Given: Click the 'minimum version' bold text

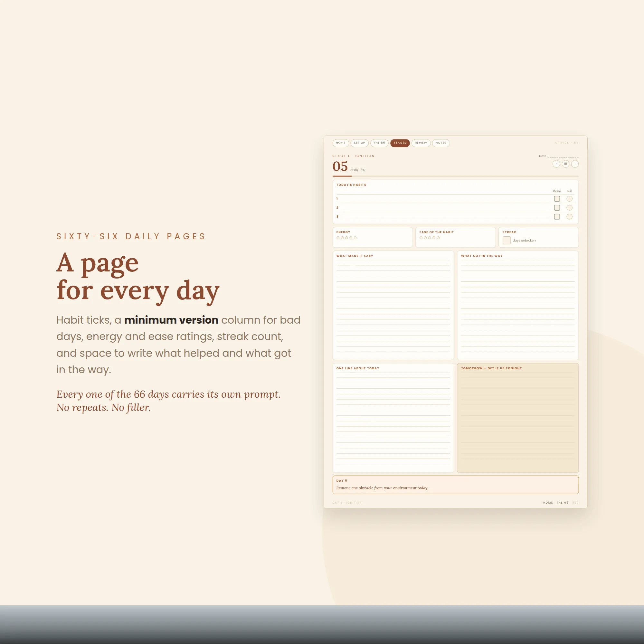Looking at the screenshot, I should (171, 320).
